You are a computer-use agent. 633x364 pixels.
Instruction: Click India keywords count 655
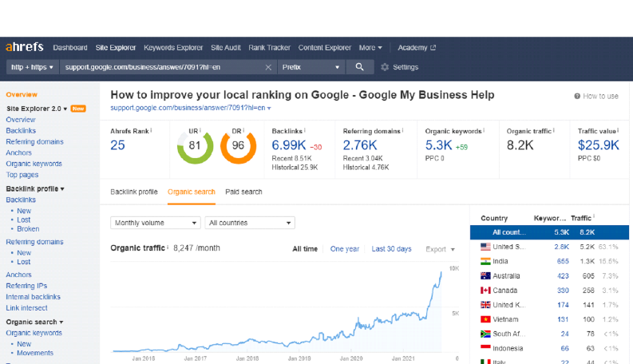[563, 261]
